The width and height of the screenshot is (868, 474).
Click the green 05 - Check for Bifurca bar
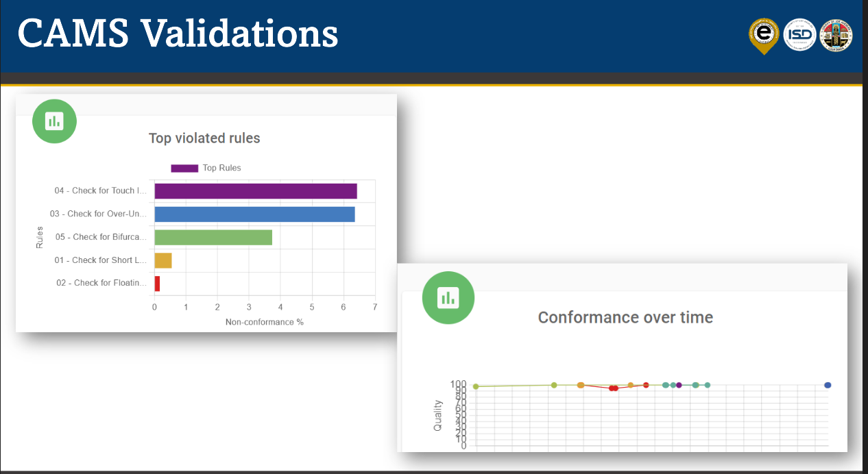[213, 237]
